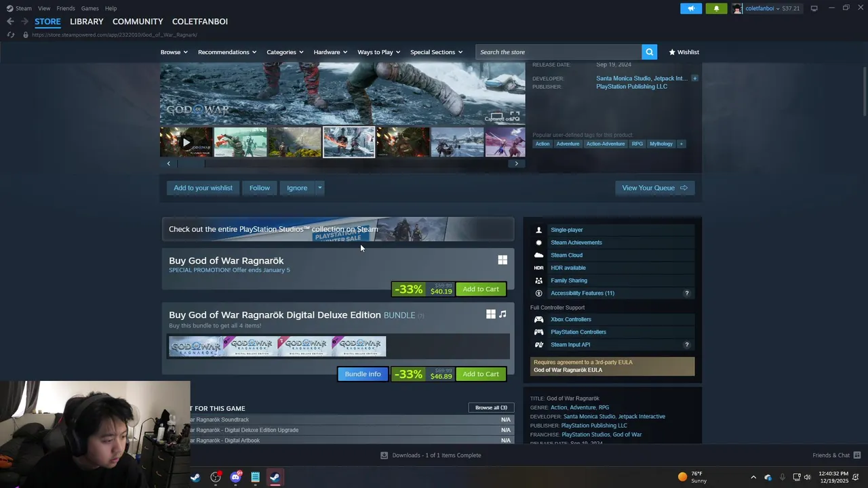Open the Games menu
The width and height of the screenshot is (868, 488).
90,8
